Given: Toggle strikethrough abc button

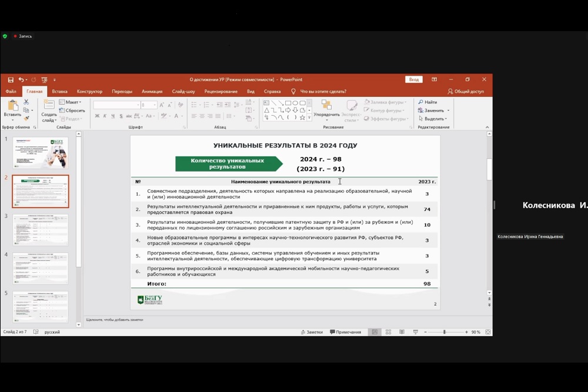Looking at the screenshot, I should point(129,116).
